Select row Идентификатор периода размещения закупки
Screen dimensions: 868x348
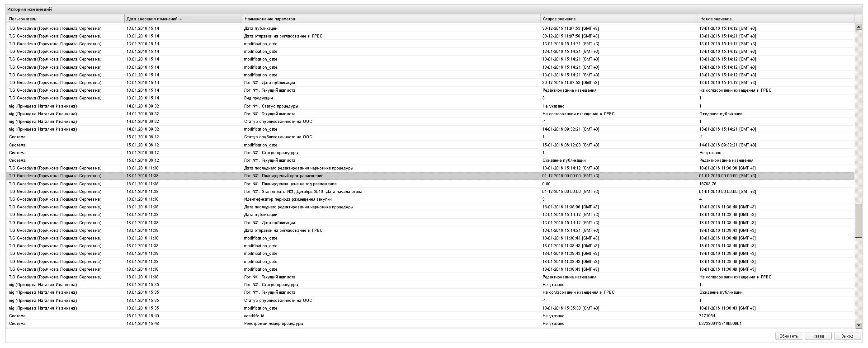coord(430,199)
